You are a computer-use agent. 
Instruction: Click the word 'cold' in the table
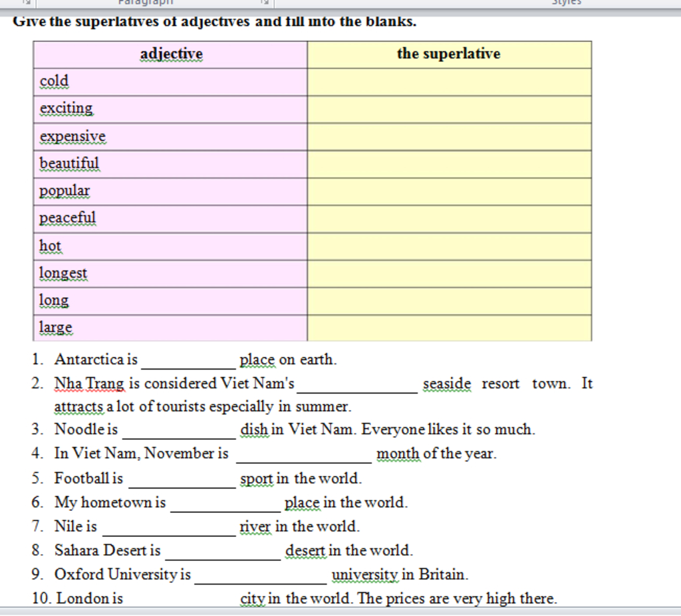55,81
